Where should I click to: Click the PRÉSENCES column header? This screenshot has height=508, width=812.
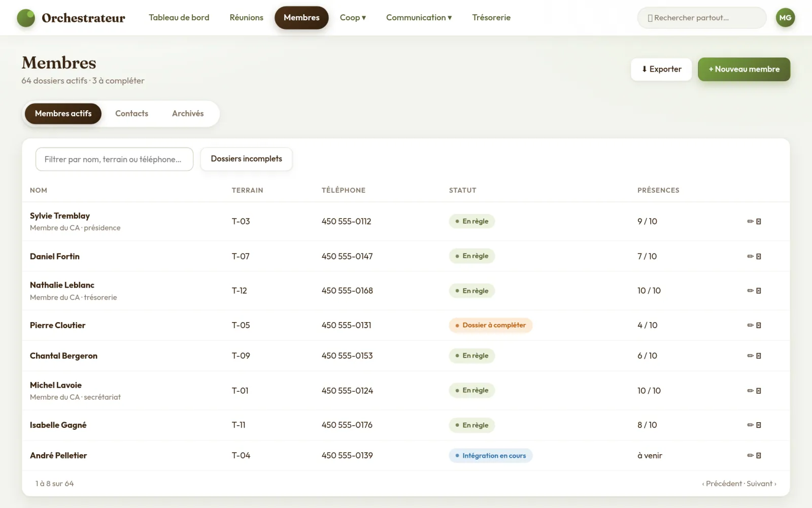click(x=658, y=190)
